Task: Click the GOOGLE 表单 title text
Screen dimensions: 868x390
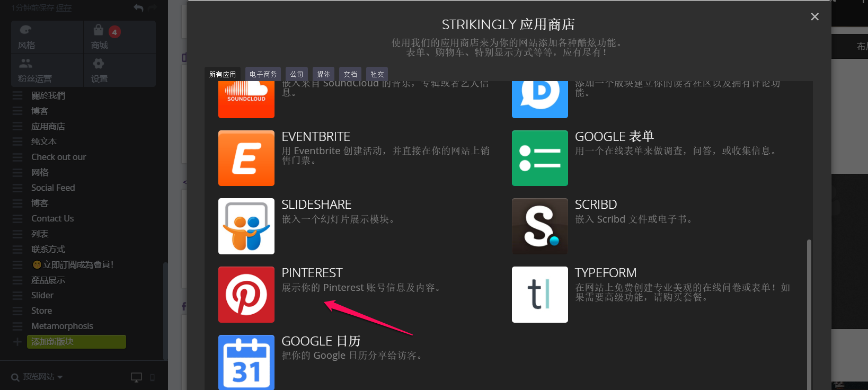Action: tap(615, 137)
